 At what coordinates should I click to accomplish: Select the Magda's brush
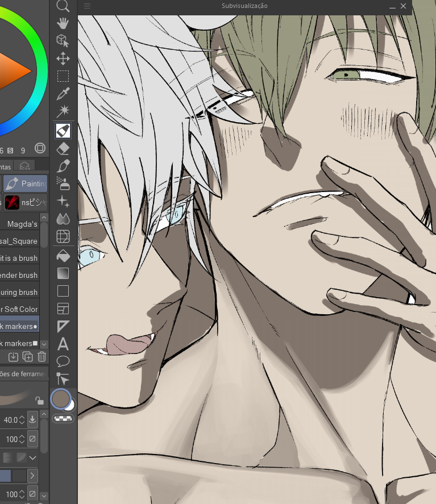point(20,224)
